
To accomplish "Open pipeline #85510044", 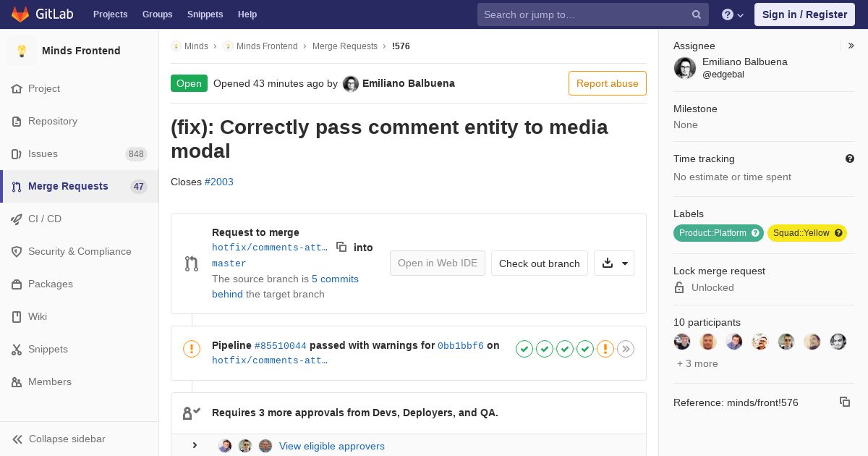I will 281,346.
